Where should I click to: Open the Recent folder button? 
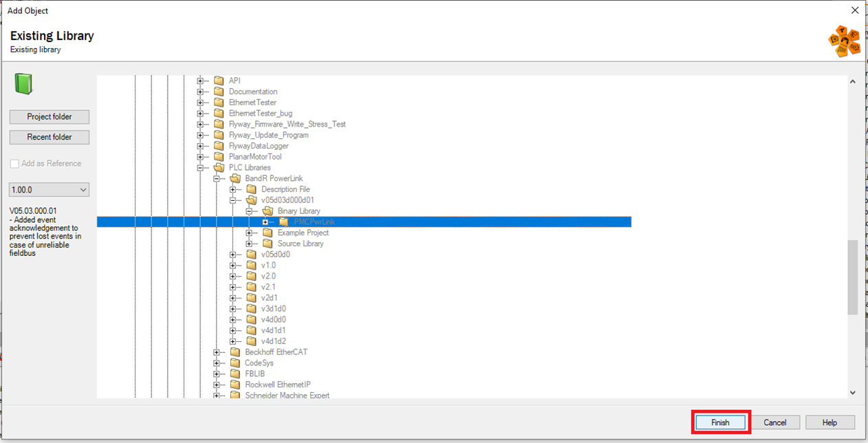(50, 137)
